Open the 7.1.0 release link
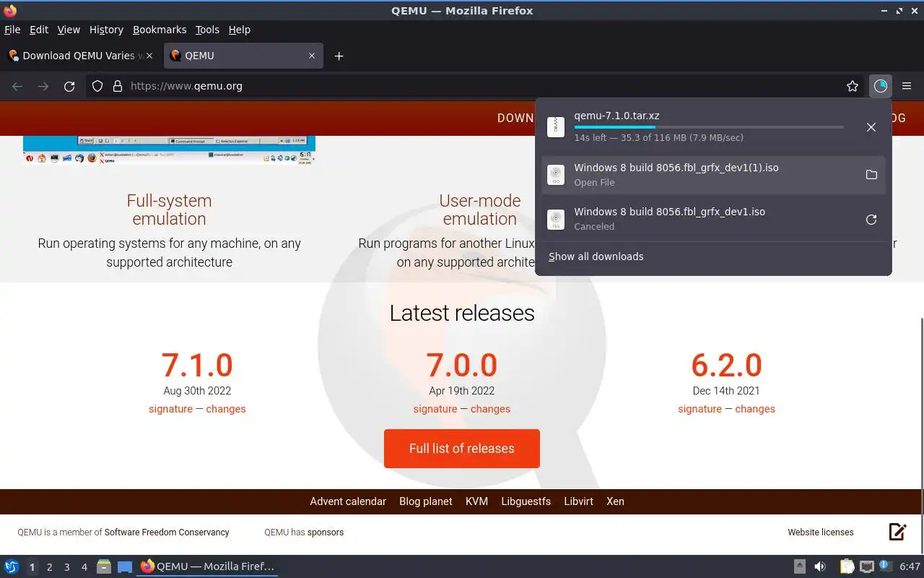The image size is (924, 578). tap(197, 366)
